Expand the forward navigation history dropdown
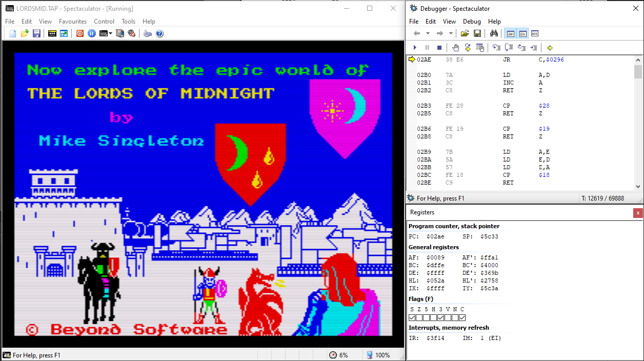This screenshot has height=361, width=644. click(x=451, y=33)
